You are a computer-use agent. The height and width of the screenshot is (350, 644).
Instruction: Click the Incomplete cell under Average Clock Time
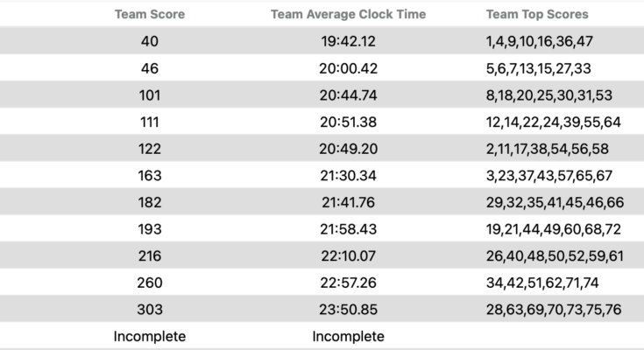pos(348,336)
